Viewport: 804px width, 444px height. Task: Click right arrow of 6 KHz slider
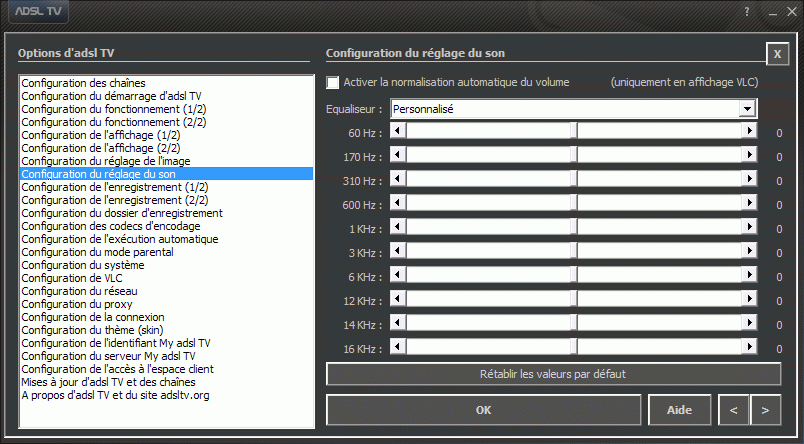pos(749,275)
